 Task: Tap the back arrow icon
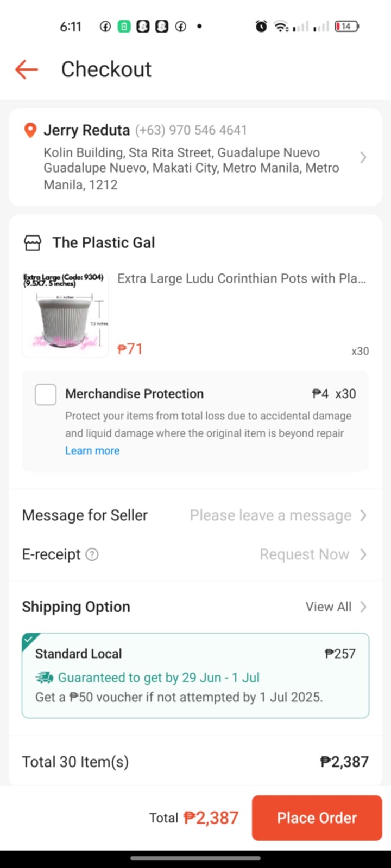tap(26, 69)
